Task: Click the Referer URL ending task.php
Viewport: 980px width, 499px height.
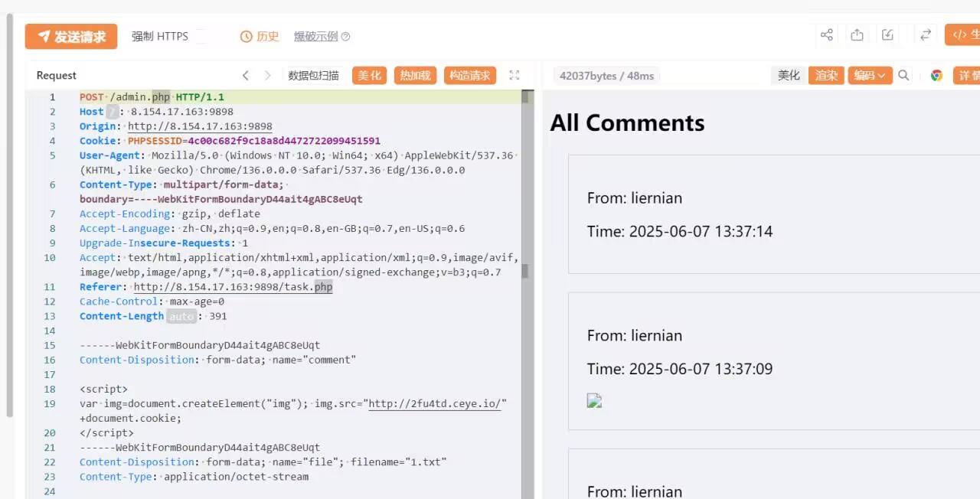Action: (x=234, y=287)
